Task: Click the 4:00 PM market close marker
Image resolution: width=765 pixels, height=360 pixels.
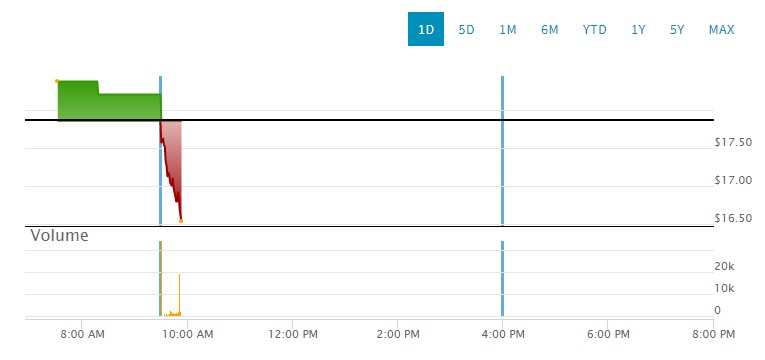Action: 502,151
